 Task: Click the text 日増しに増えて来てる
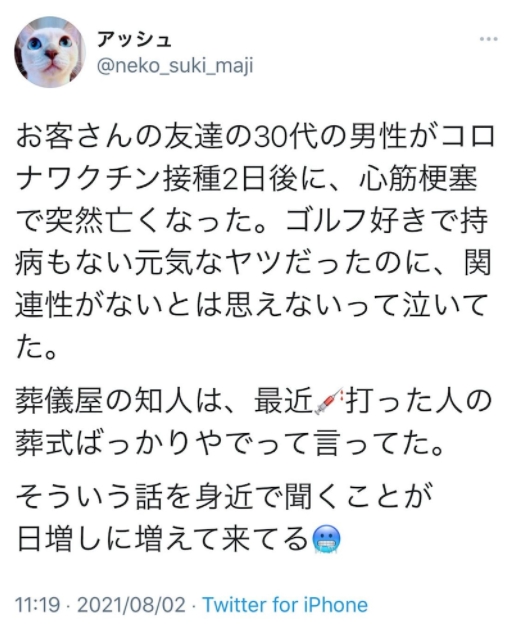[x=162, y=540]
